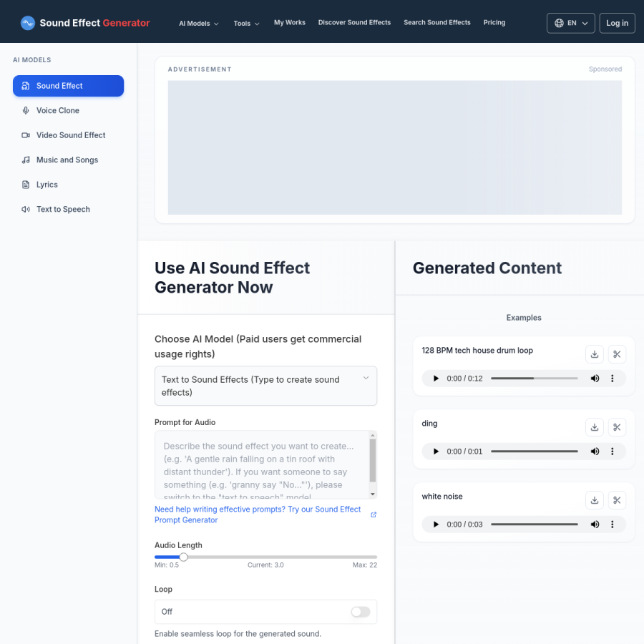644x644 pixels.
Task: Mute the white noise audio player
Action: [595, 525]
